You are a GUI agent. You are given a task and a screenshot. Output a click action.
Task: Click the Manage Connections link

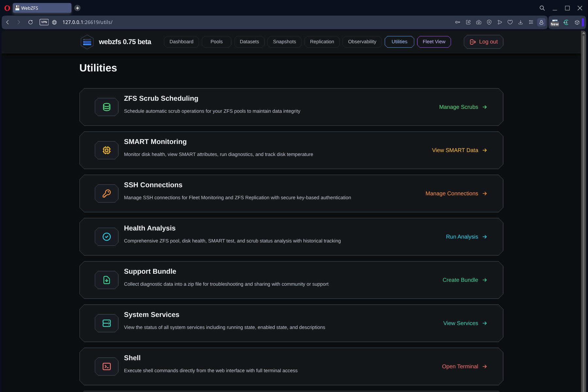click(456, 194)
